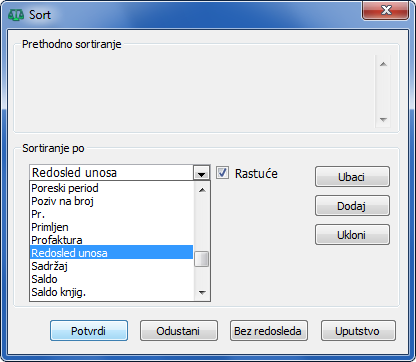416x362 pixels.
Task: Pick the Pr. list entry
Action: (x=112, y=214)
